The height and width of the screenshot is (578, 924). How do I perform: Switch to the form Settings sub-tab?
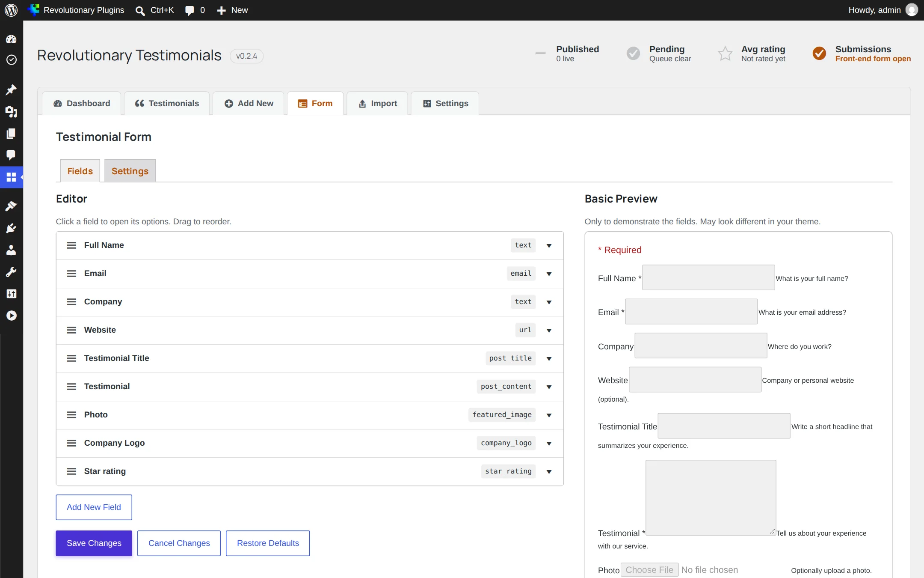(x=130, y=171)
